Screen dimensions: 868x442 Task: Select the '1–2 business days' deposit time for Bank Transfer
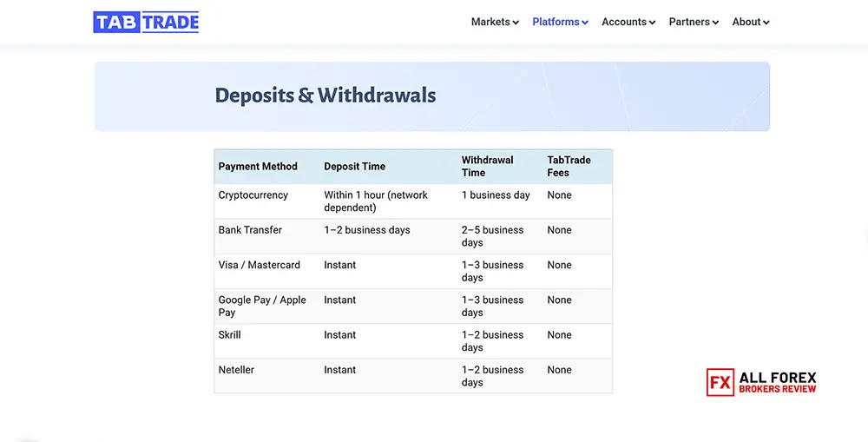(x=367, y=230)
